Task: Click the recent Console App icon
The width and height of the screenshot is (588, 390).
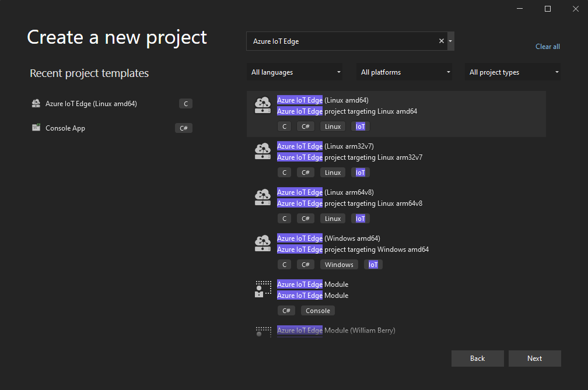Action: [x=36, y=128]
